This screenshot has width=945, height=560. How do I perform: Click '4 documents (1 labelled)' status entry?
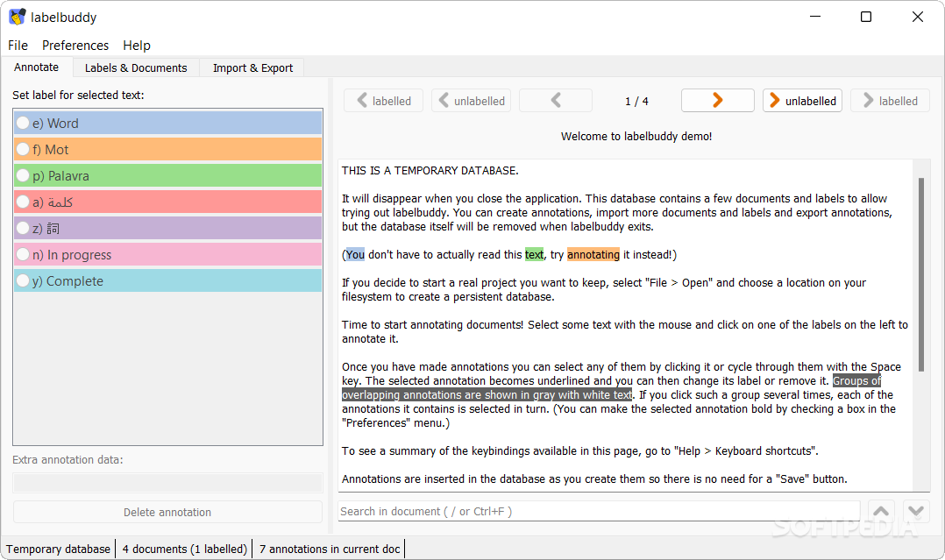click(184, 549)
